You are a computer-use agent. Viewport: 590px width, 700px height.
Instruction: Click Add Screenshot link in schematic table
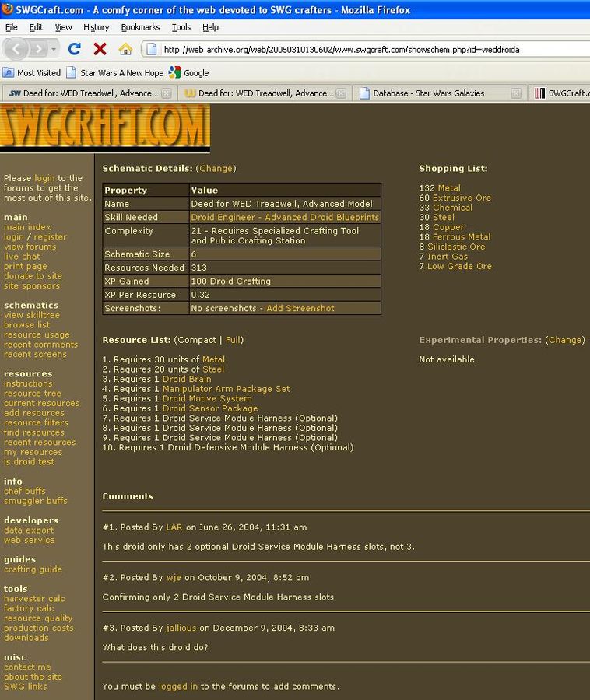[x=300, y=308]
